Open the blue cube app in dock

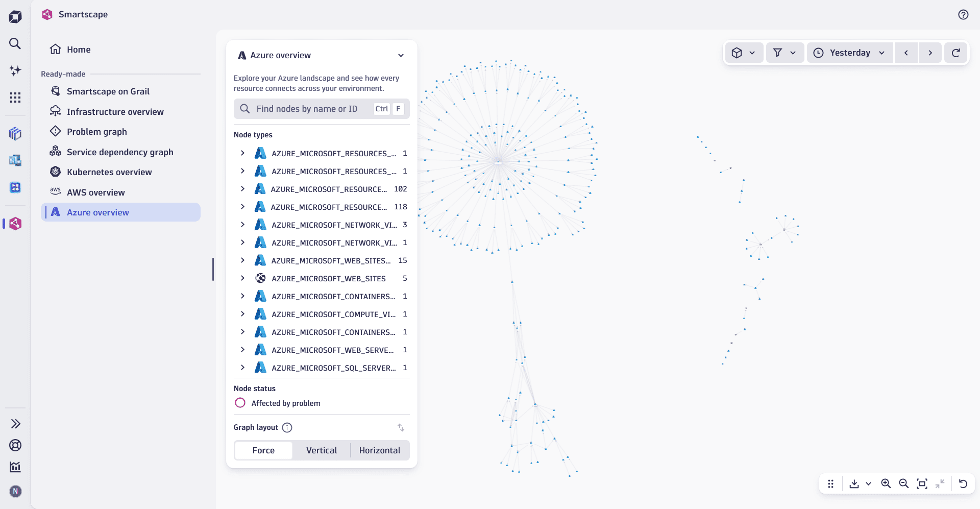pyautogui.click(x=15, y=134)
